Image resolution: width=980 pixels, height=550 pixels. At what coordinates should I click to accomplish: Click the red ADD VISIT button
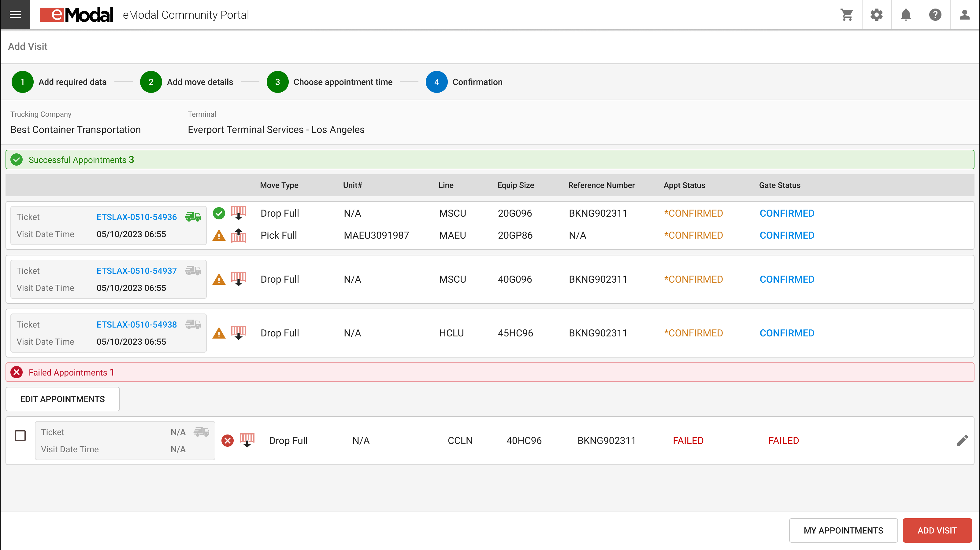(937, 530)
